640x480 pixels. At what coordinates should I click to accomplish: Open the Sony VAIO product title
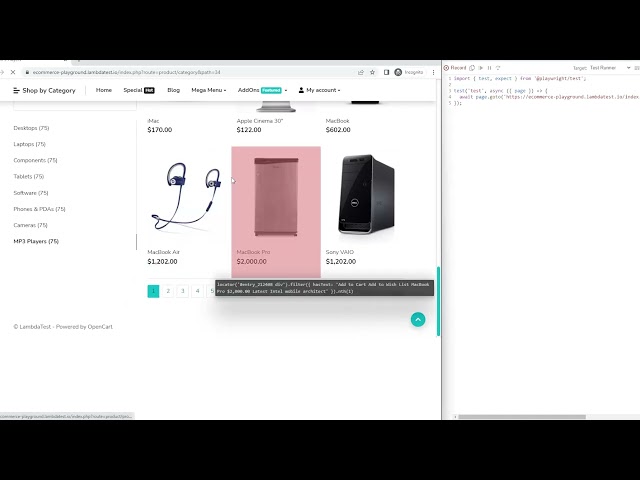pos(340,252)
